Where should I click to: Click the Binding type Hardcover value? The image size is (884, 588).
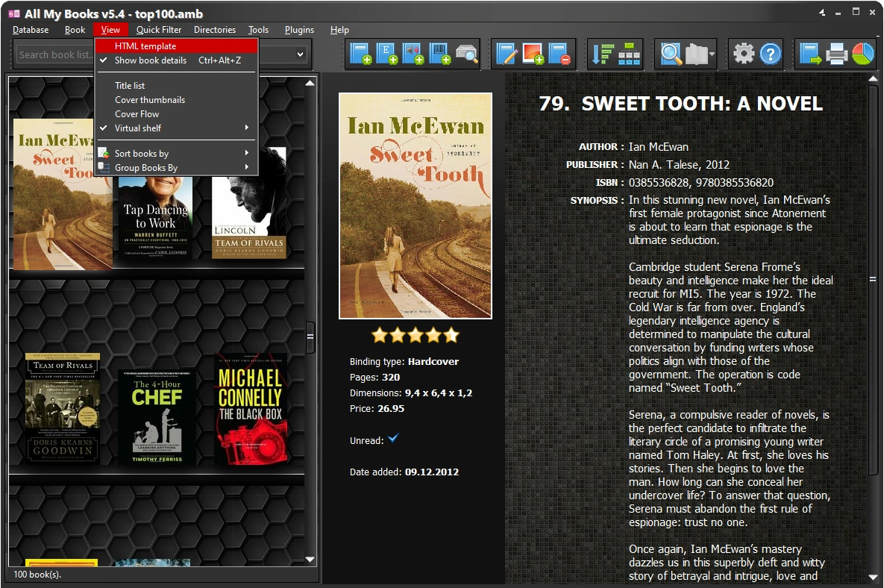tap(433, 361)
